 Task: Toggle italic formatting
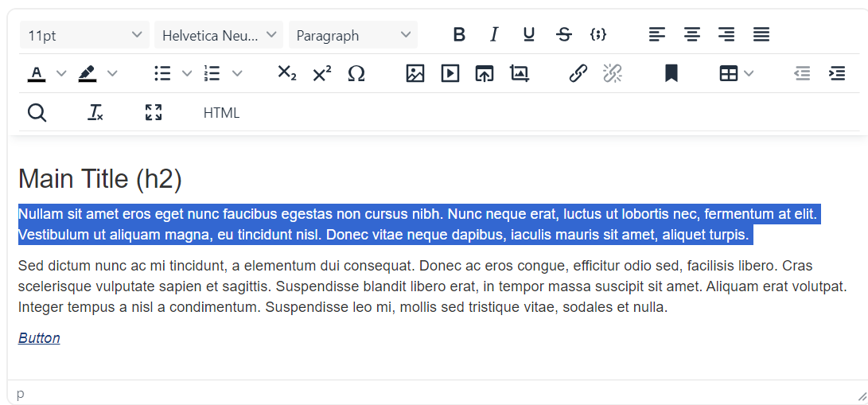(x=494, y=35)
